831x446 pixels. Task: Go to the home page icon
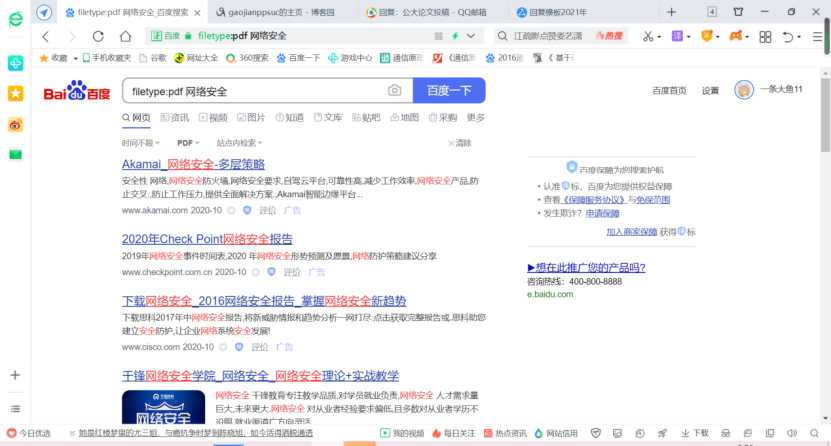coord(125,36)
